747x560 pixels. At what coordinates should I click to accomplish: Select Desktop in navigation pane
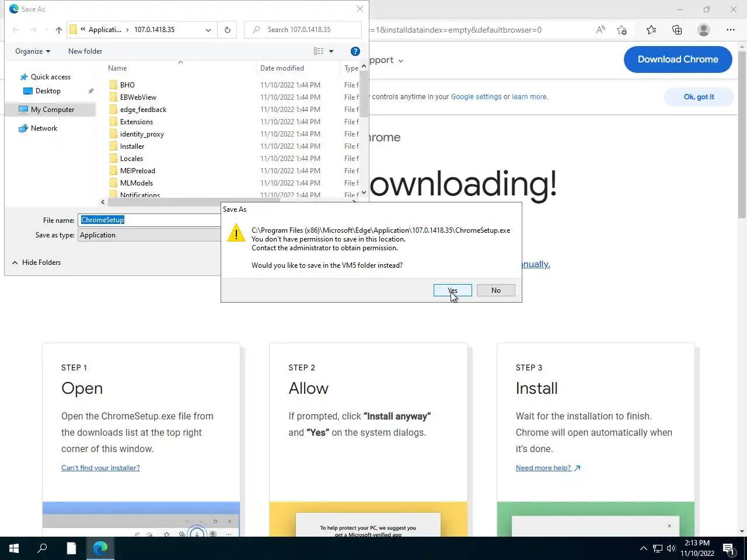pyautogui.click(x=48, y=91)
